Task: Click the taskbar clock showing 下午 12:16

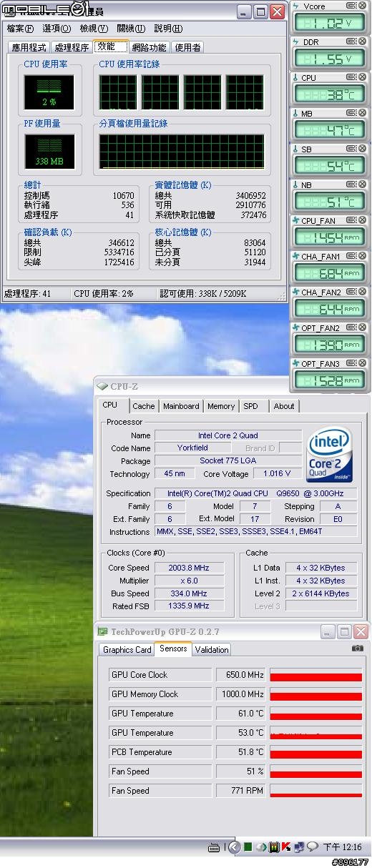Action: coord(342,847)
